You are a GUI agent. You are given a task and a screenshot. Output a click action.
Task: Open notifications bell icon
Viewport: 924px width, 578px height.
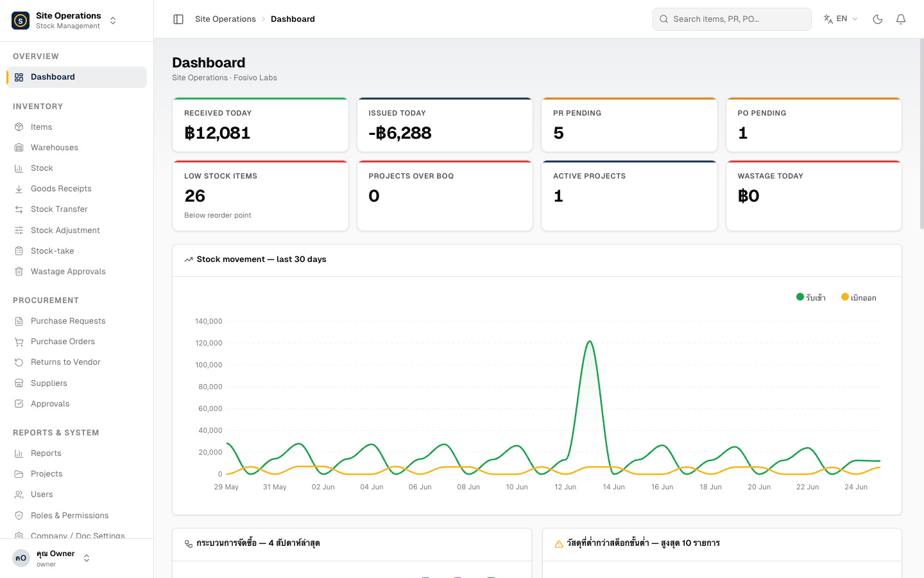(901, 19)
